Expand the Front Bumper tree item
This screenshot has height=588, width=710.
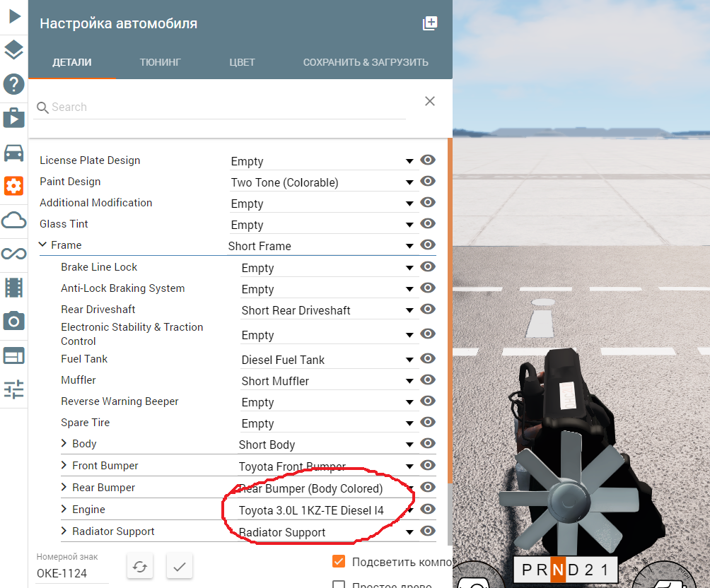64,465
